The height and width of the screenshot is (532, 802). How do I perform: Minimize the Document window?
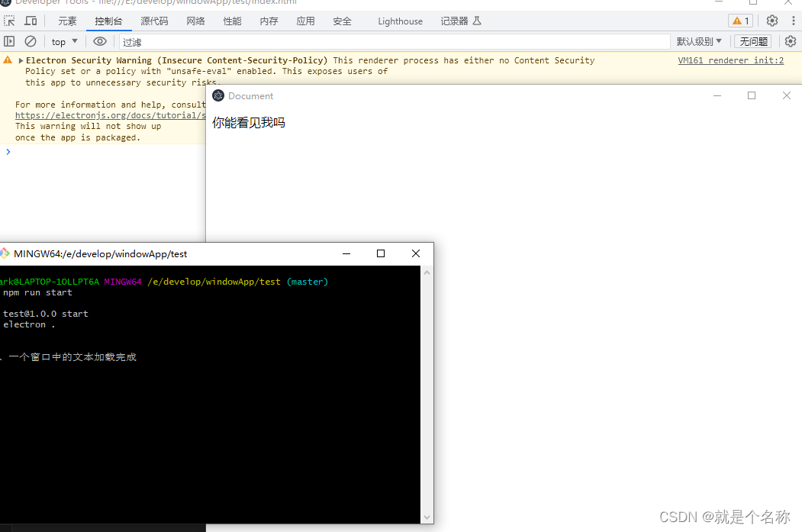coord(717,95)
